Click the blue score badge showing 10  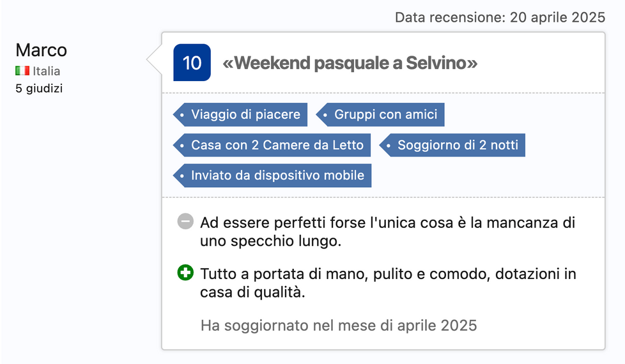(x=192, y=63)
